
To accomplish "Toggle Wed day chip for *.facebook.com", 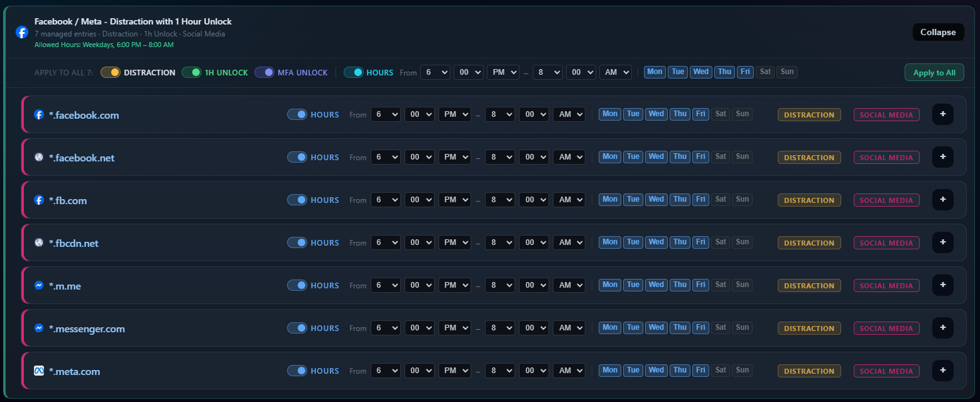I will [x=656, y=114].
